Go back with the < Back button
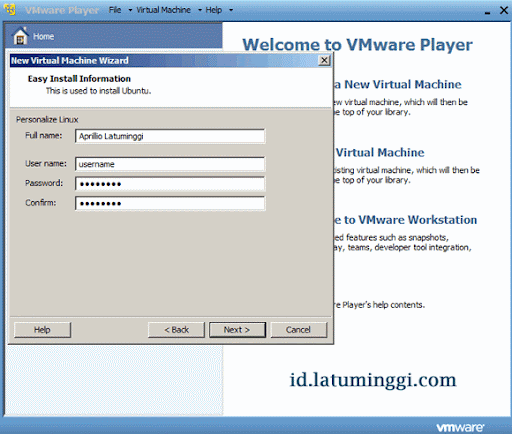This screenshot has height=434, width=512. pyautogui.click(x=176, y=330)
